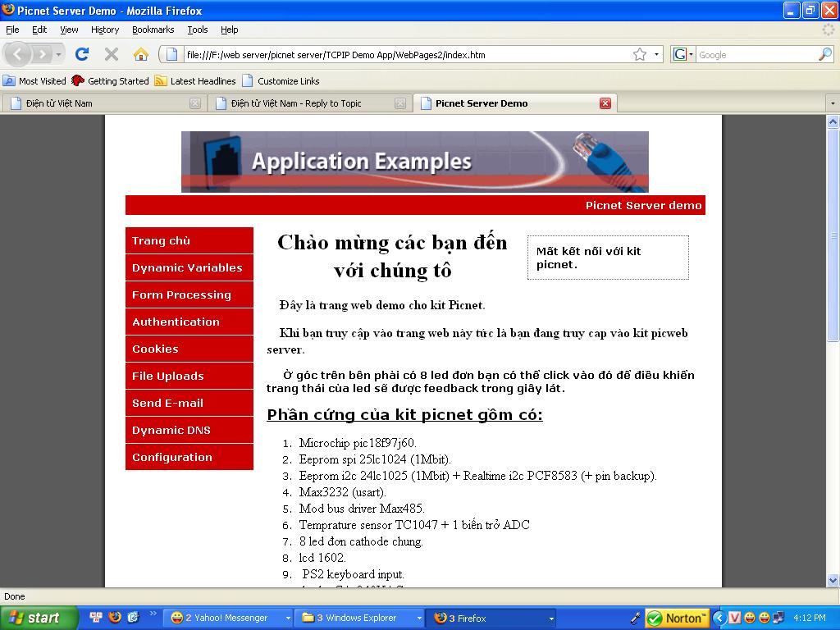Click the page identity icon in address bar

coord(171,54)
